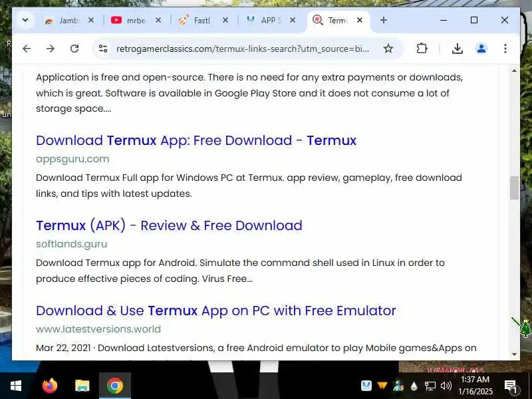Click the orange triangle tray icon
Screen dimensions: 532x399
tap(382, 386)
